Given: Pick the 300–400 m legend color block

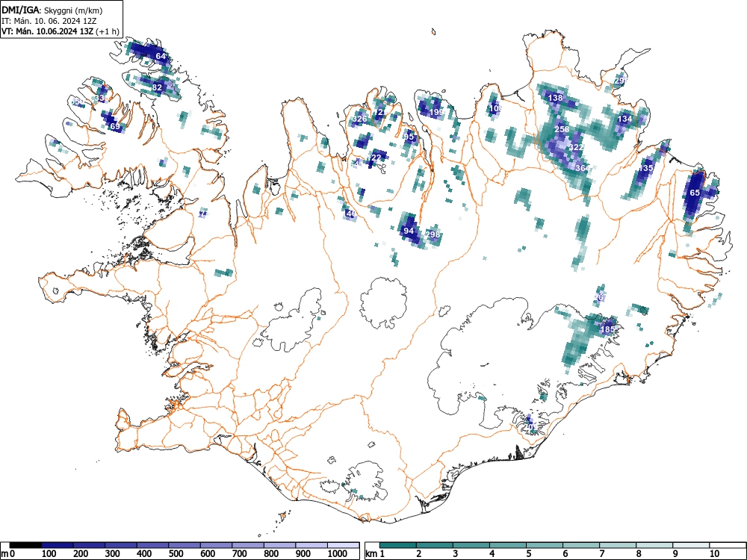Looking at the screenshot, I should 121,545.
